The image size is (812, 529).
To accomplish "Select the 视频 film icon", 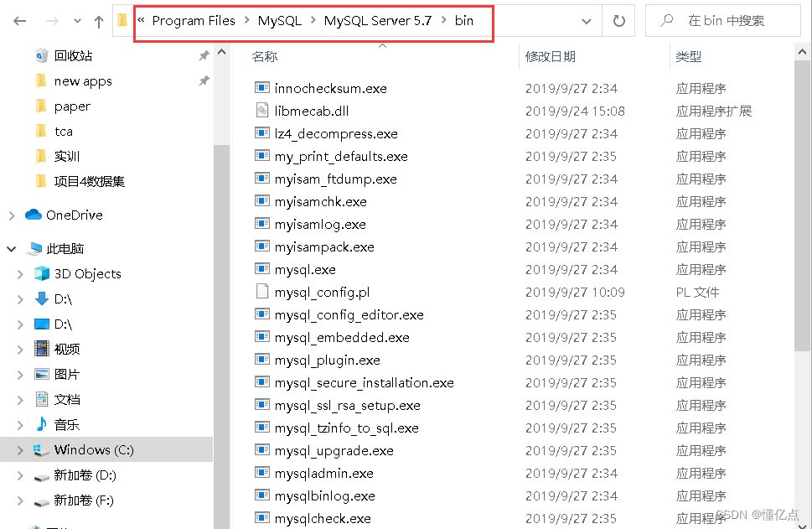I will (x=41, y=349).
